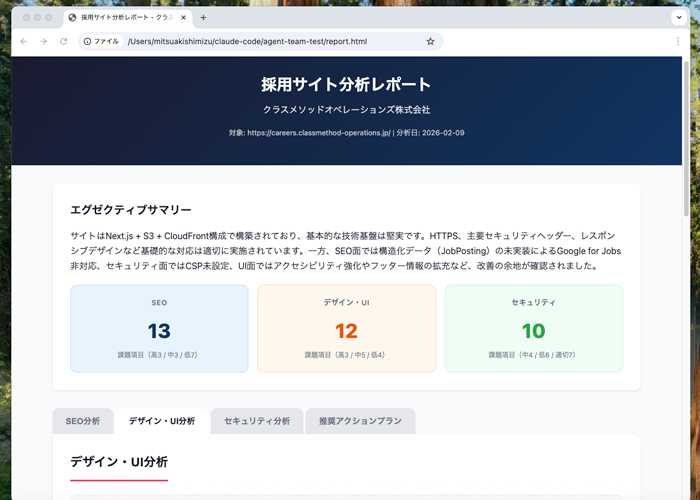Select the デザイン・UI分析 tab
700x500 pixels.
coord(161,421)
